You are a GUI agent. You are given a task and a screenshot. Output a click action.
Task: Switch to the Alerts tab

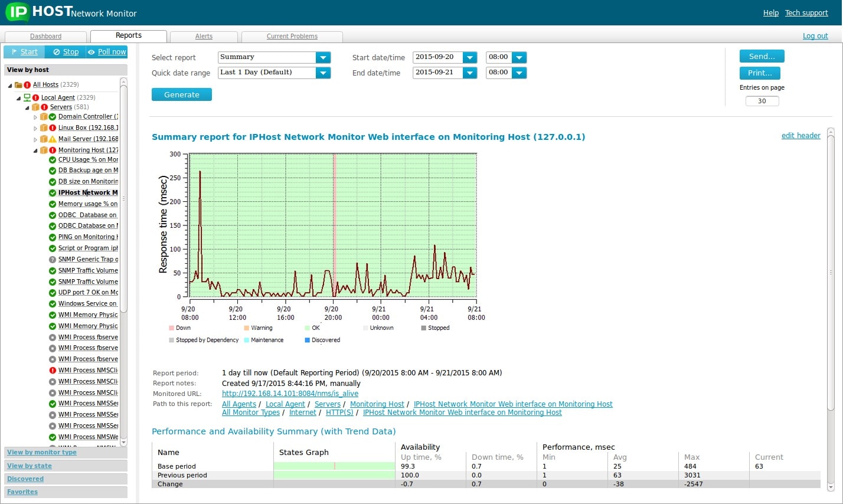coord(204,37)
